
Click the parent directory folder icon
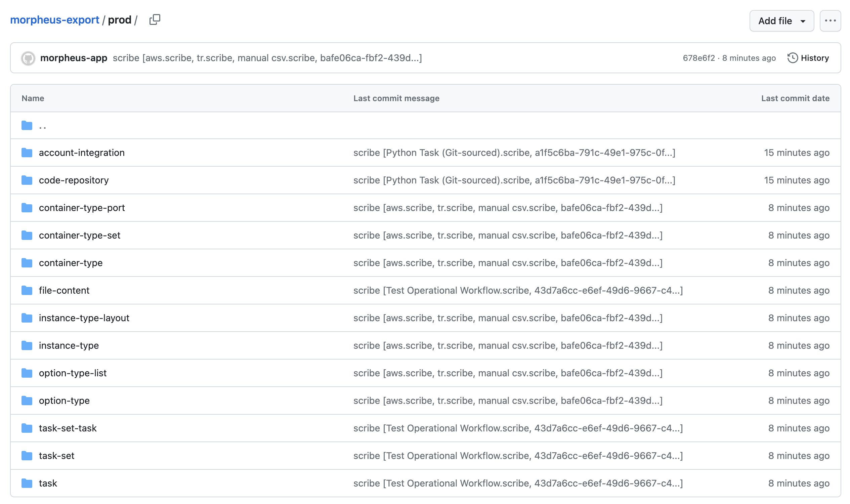click(x=26, y=125)
